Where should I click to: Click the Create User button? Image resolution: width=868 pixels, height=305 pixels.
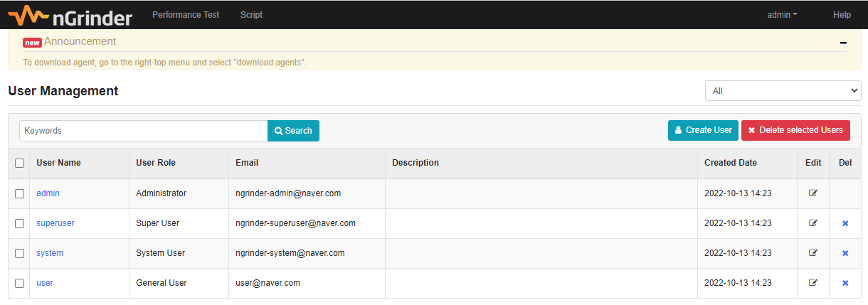click(x=703, y=130)
